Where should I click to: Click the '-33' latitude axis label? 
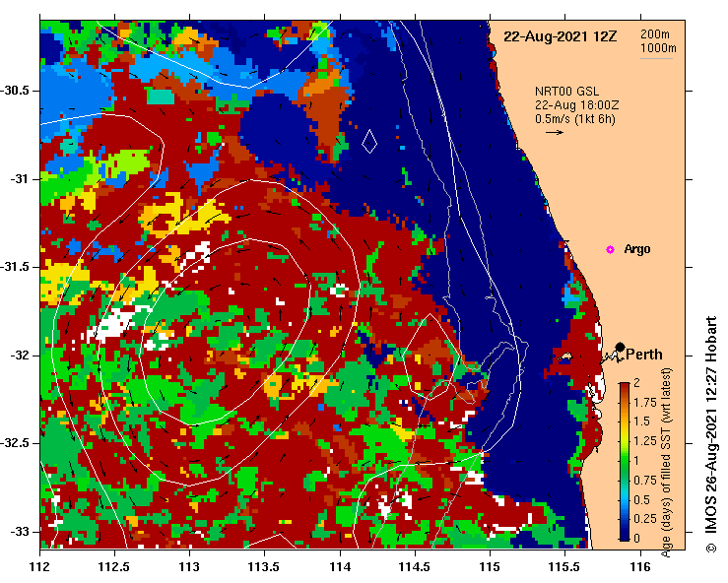pos(19,532)
